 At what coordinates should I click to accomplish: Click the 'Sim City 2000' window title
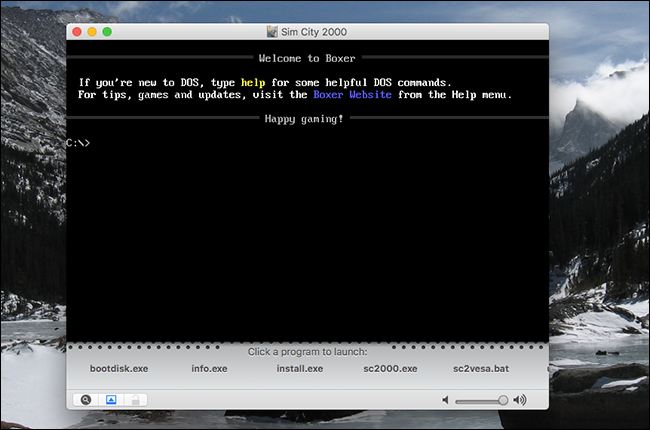pyautogui.click(x=314, y=32)
